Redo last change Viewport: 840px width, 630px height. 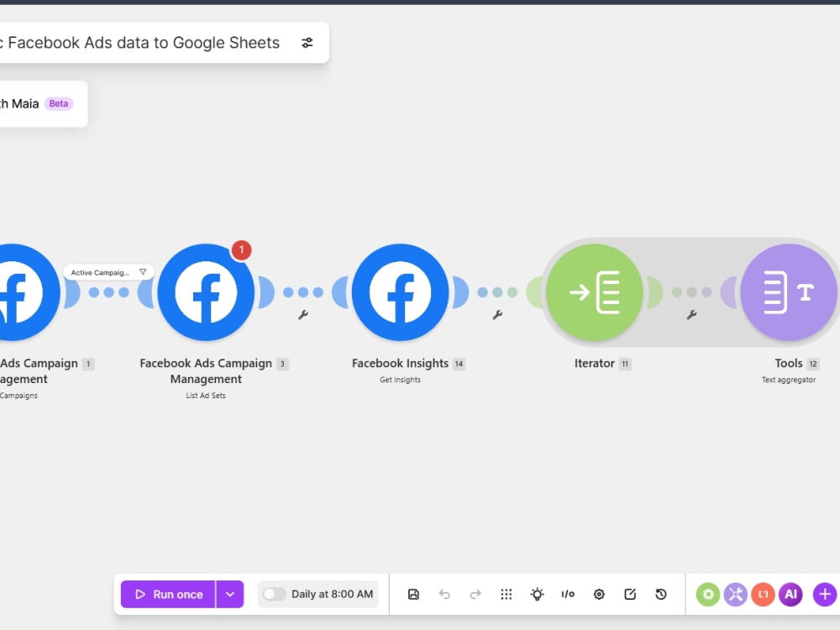click(x=475, y=594)
